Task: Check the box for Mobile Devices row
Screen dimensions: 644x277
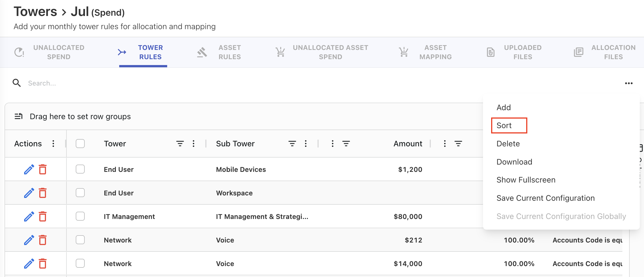Action: (80, 169)
